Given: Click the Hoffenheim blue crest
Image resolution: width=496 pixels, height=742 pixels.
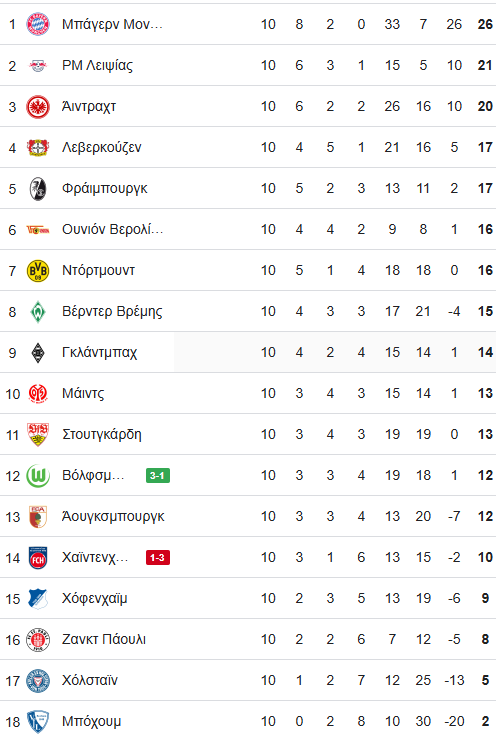Looking at the screenshot, I should point(38,599).
